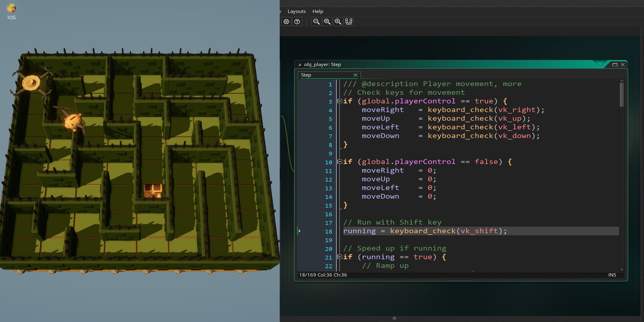Open preferences using the gear icon
644x322 pixels.
coord(287,22)
